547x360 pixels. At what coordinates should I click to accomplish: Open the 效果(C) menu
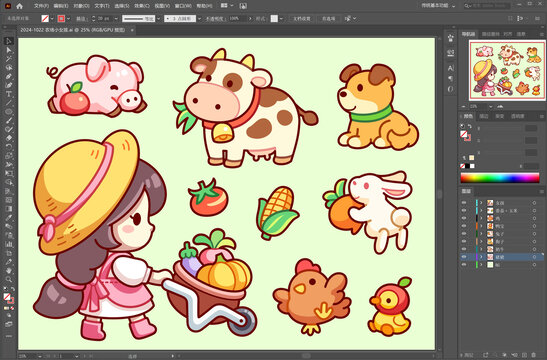tap(142, 6)
